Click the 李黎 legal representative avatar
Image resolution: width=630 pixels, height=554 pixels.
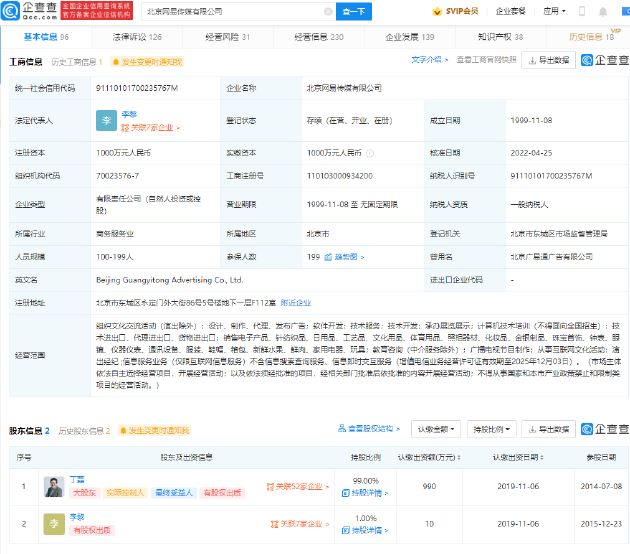coord(106,121)
